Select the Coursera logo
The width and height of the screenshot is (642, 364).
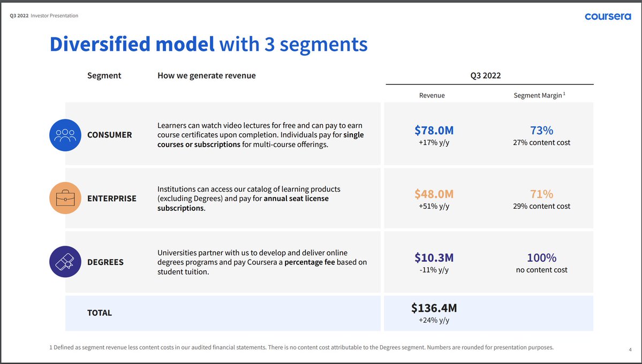pyautogui.click(x=607, y=16)
